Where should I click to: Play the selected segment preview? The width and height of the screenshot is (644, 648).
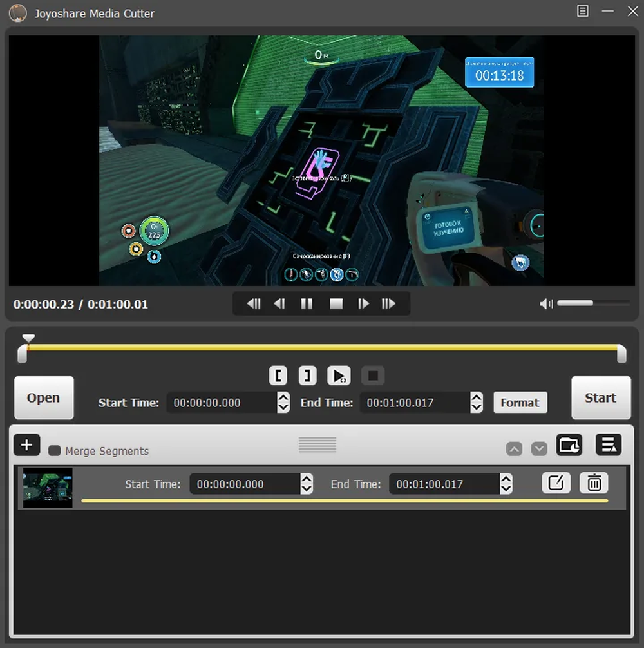339,376
